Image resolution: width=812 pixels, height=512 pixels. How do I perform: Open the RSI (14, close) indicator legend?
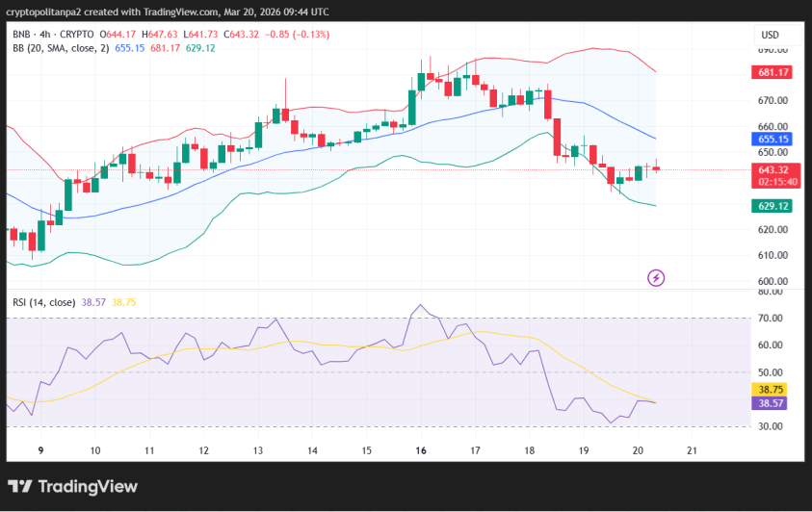tap(43, 301)
